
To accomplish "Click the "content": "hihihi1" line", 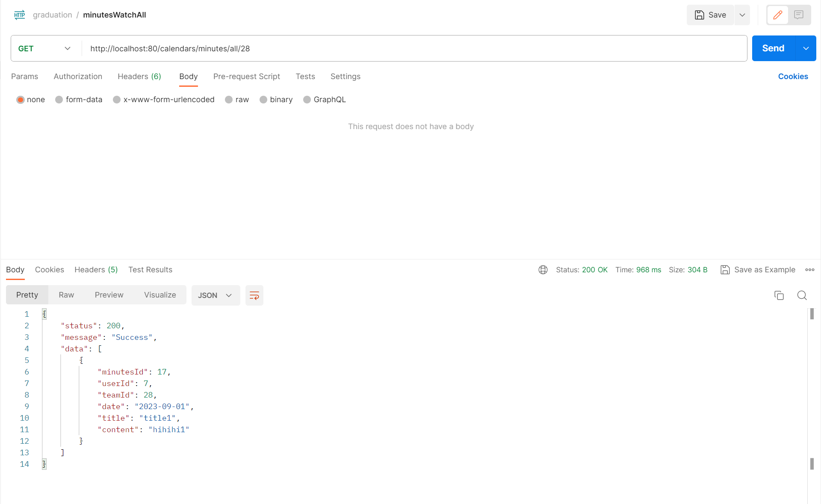I will pos(143,430).
